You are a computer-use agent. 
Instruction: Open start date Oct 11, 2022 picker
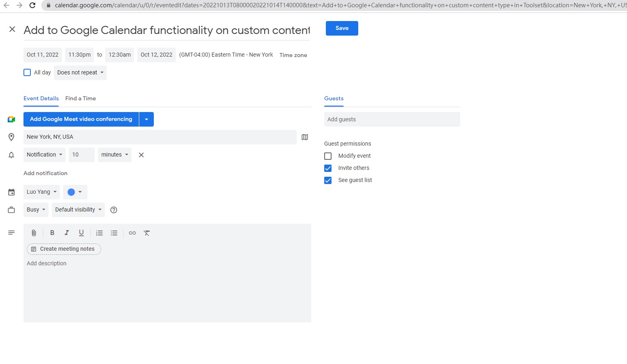(43, 55)
